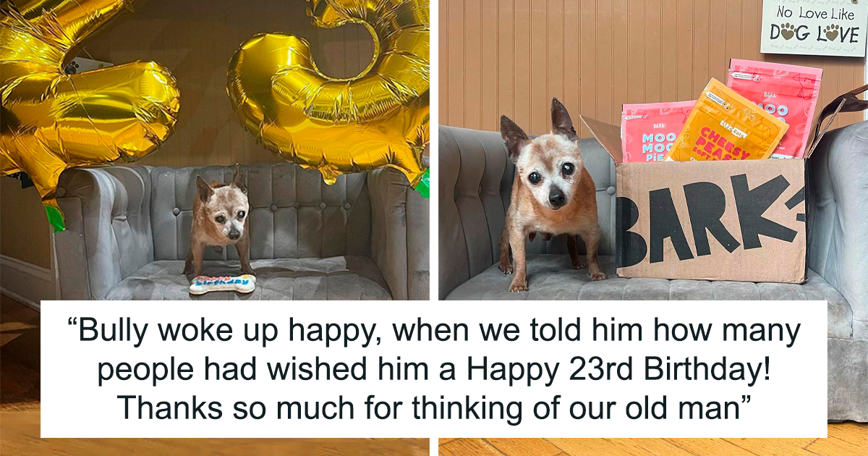The image size is (868, 456).
Task: Click the open cardboard box flap
Action: (600, 138)
